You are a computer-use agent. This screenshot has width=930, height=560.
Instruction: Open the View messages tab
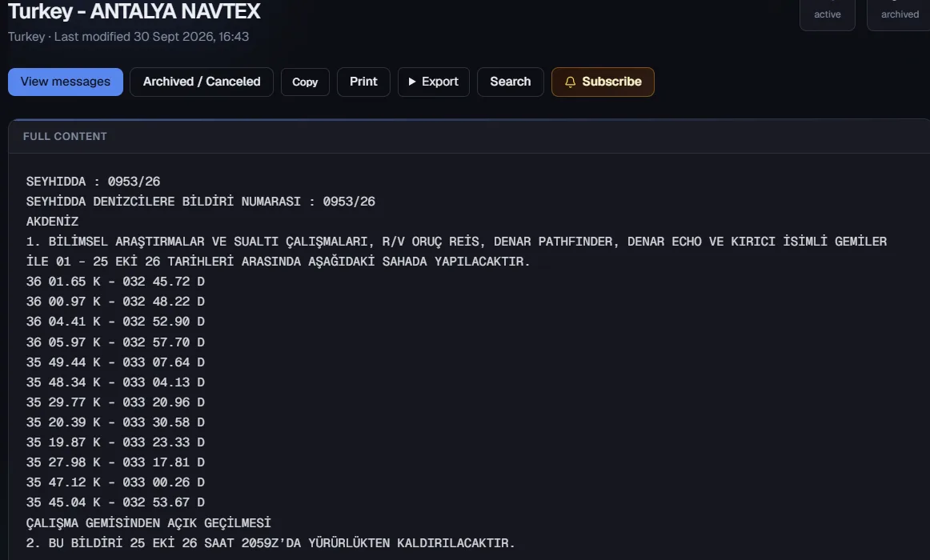click(x=66, y=82)
